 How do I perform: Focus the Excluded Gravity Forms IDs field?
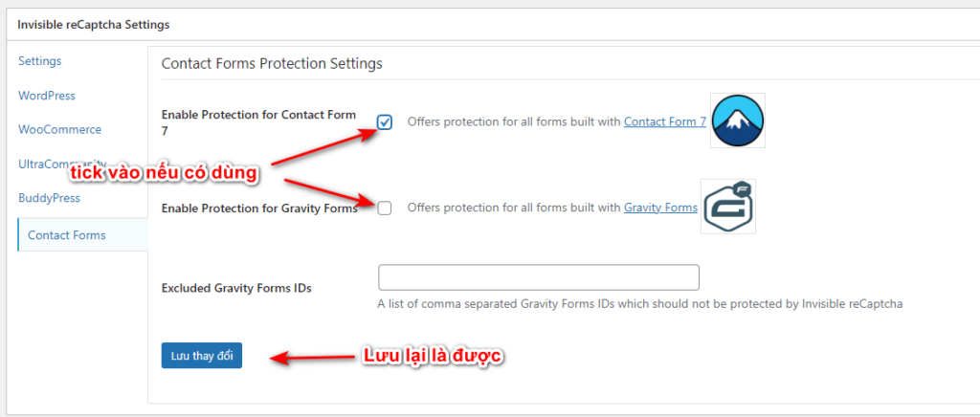click(539, 277)
